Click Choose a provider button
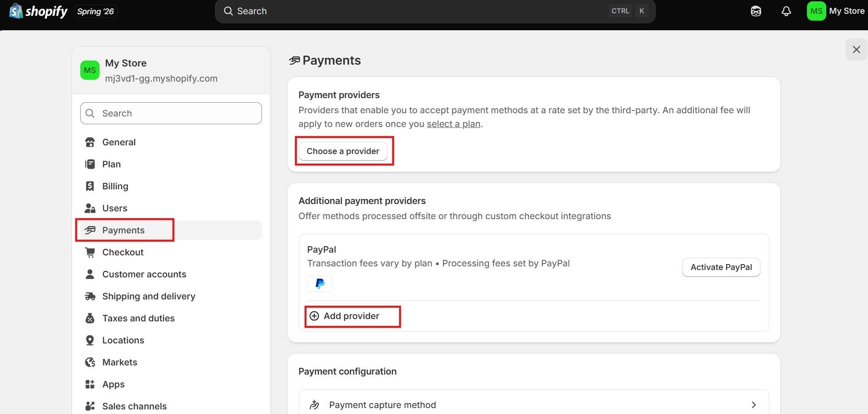The image size is (868, 414). click(x=343, y=151)
